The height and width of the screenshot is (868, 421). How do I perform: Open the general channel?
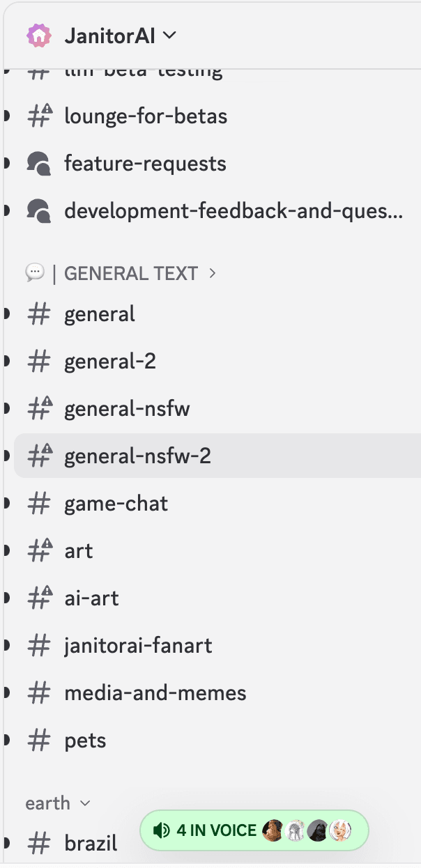pos(217,314)
